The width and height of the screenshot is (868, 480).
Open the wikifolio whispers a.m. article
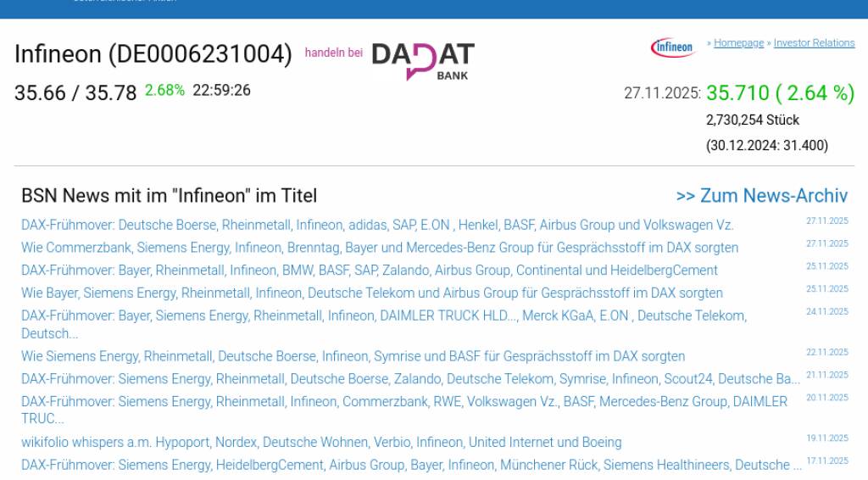(320, 443)
